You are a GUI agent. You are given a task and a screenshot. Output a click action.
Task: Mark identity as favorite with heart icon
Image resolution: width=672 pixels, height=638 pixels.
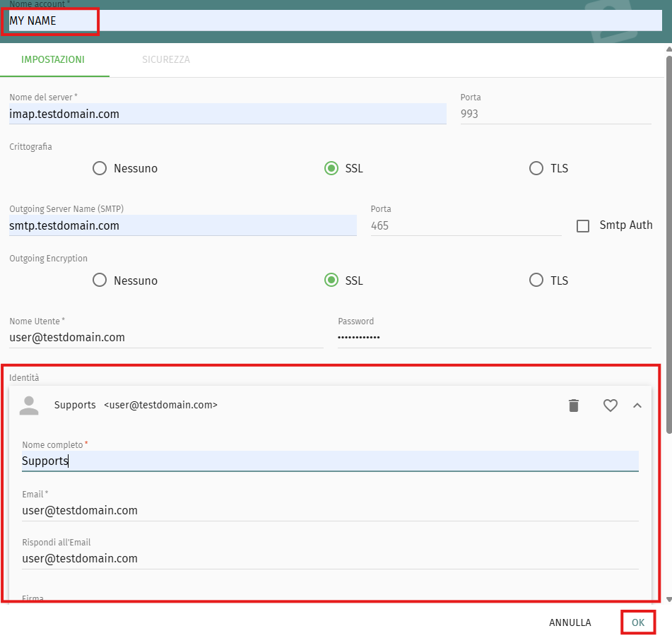click(611, 406)
